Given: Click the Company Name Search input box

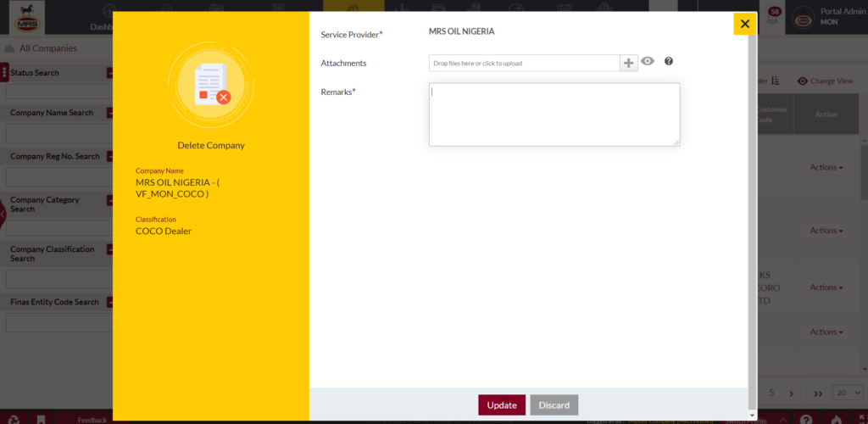Looking at the screenshot, I should click(59, 134).
